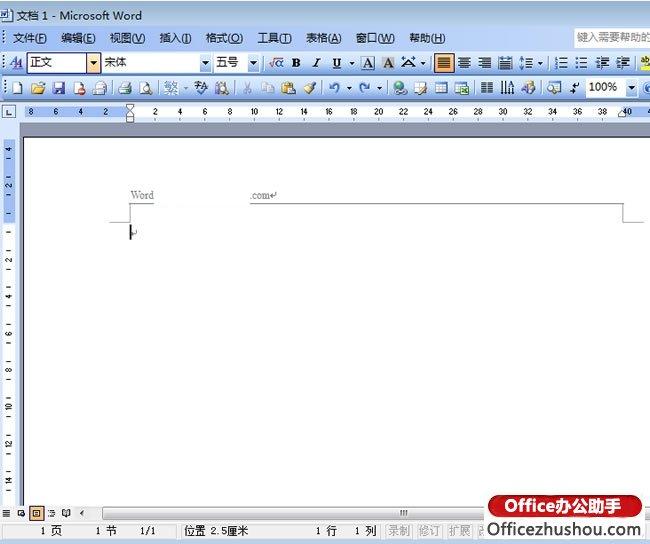Click the Bold formatting icon

pos(296,63)
